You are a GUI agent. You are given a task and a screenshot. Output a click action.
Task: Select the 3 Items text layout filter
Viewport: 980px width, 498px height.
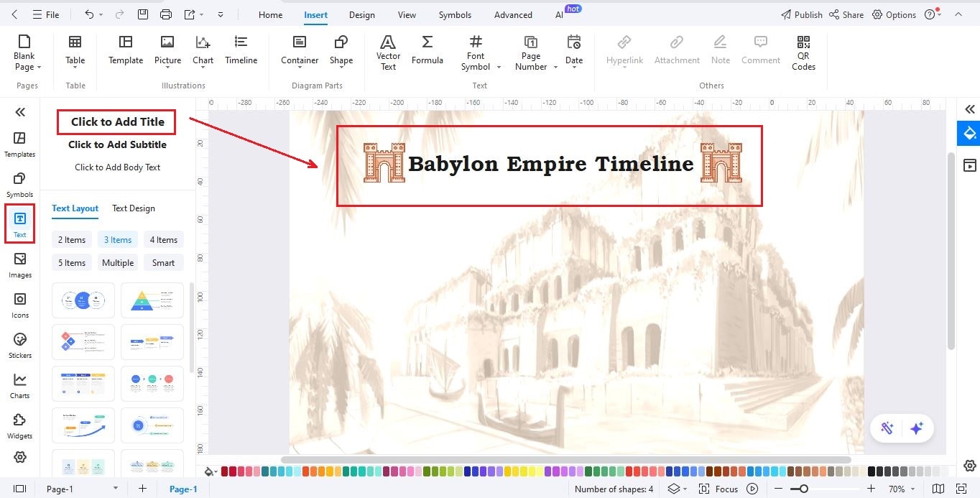coord(117,239)
